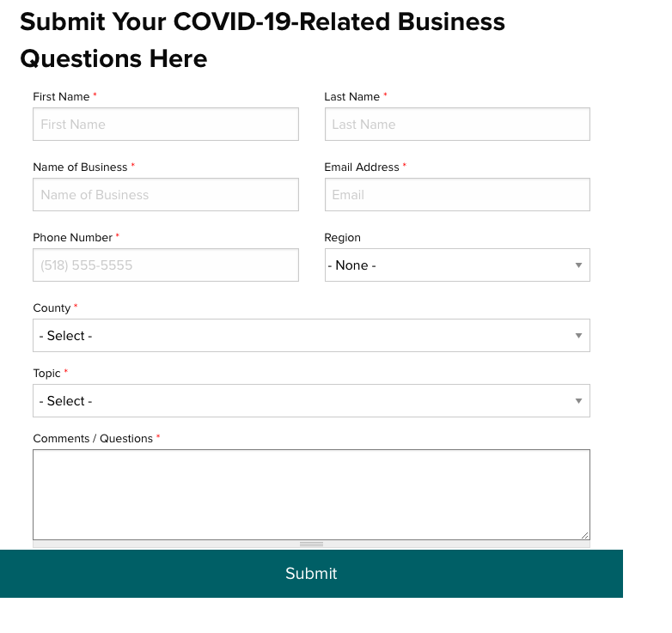Viewport: 672px width, 633px height.
Task: Click the "Phone Number" label
Action: (x=72, y=238)
